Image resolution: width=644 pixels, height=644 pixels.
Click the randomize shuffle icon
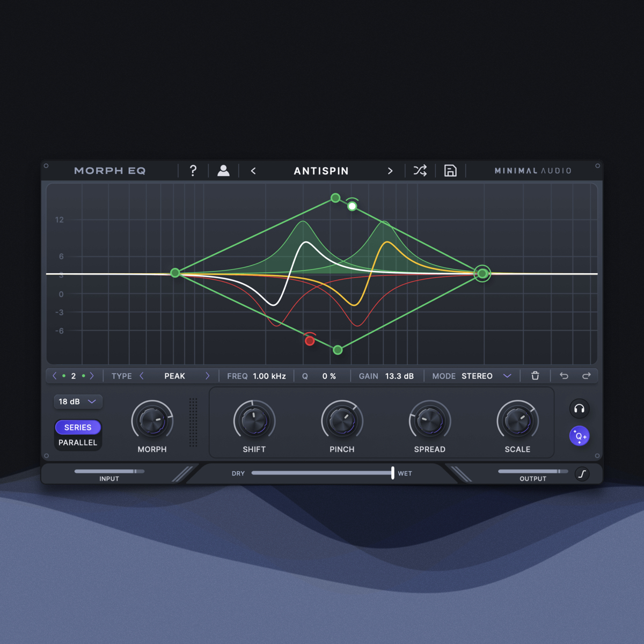[x=420, y=171]
